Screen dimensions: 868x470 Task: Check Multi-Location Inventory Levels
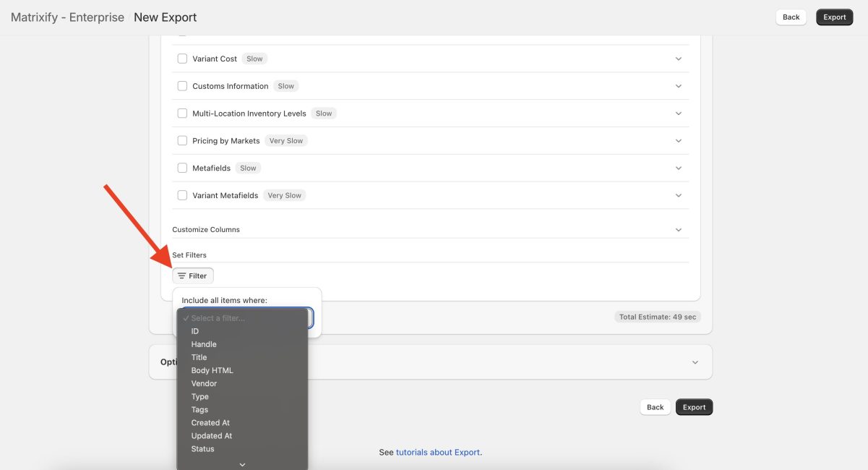pos(182,113)
